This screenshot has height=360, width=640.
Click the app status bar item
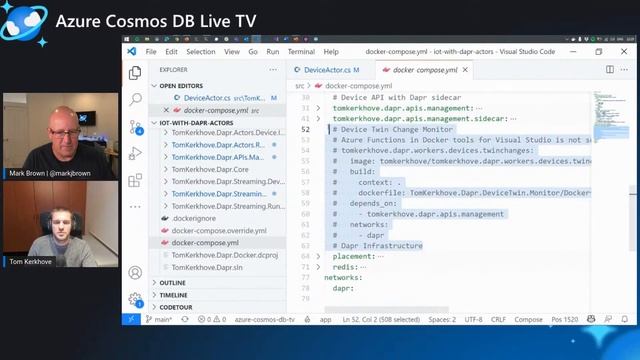[325, 319]
